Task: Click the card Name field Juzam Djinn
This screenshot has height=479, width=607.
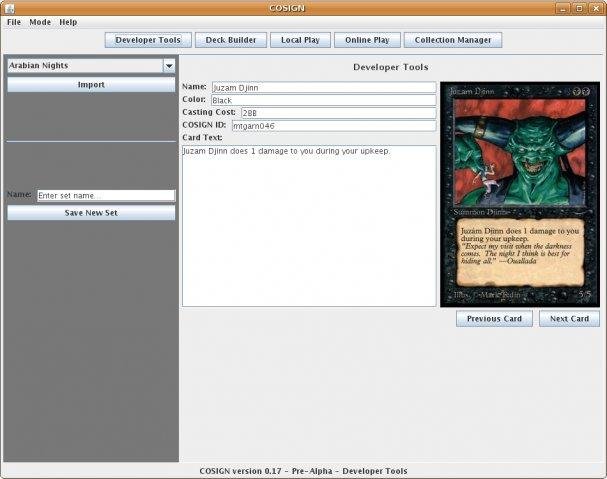Action: (324, 88)
